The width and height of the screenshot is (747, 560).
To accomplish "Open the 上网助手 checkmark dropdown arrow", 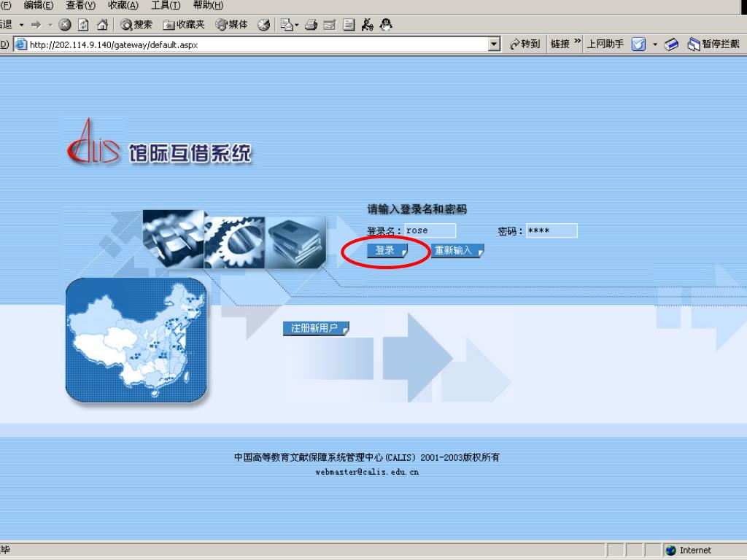I will (x=655, y=44).
